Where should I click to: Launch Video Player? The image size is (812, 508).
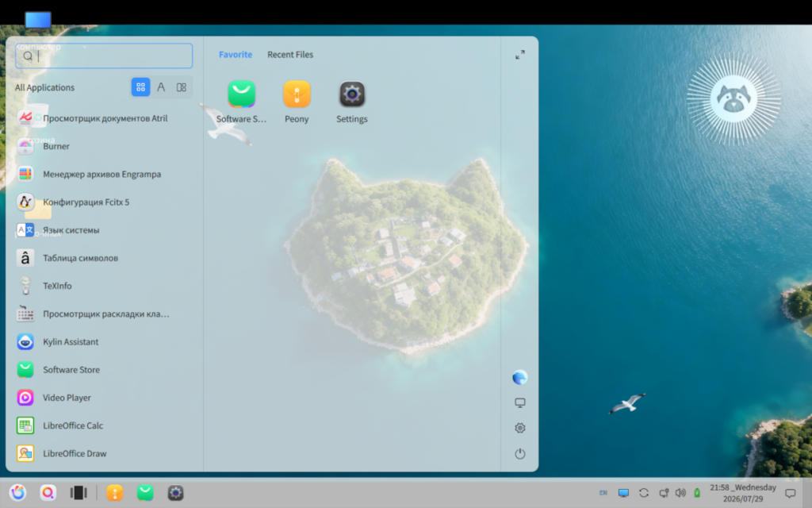click(x=104, y=398)
